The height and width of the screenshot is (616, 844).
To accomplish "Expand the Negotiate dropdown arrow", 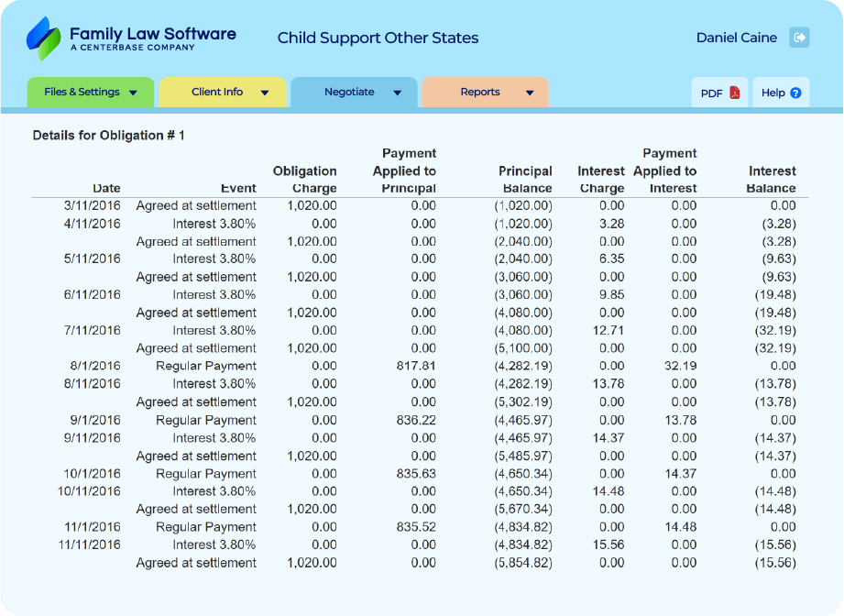I will pyautogui.click(x=397, y=93).
